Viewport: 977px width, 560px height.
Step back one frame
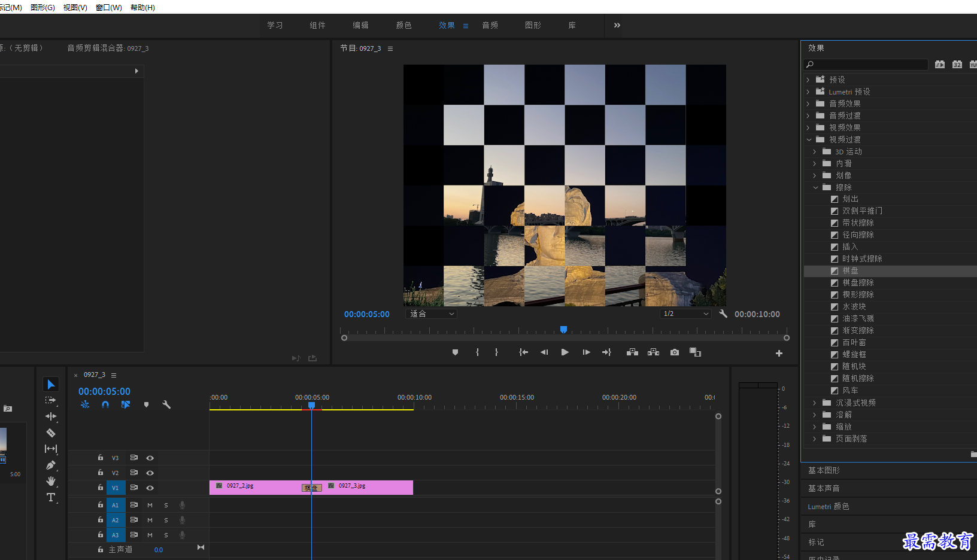click(x=544, y=352)
